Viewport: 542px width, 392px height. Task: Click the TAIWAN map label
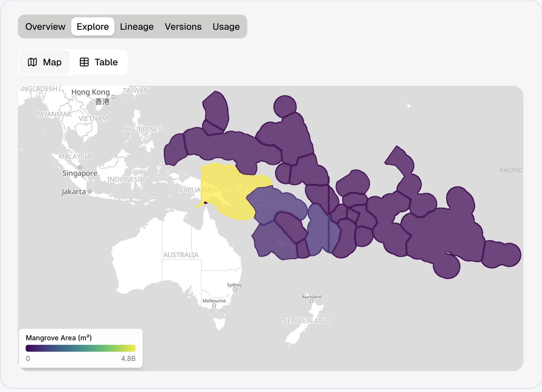click(136, 91)
